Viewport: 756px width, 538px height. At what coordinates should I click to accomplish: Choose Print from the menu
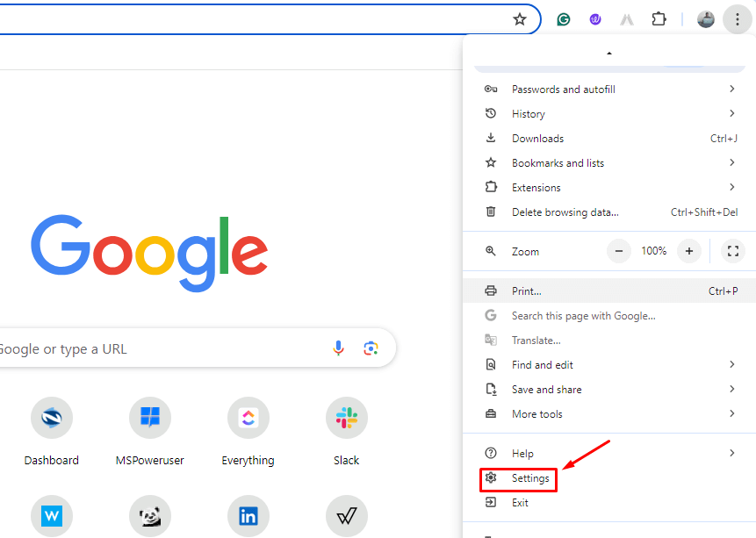[609, 291]
